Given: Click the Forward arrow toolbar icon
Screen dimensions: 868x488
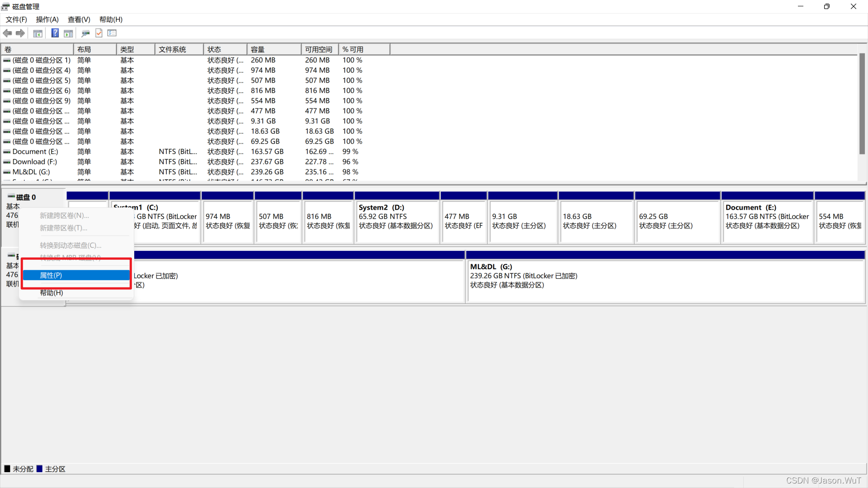Looking at the screenshot, I should click(20, 33).
